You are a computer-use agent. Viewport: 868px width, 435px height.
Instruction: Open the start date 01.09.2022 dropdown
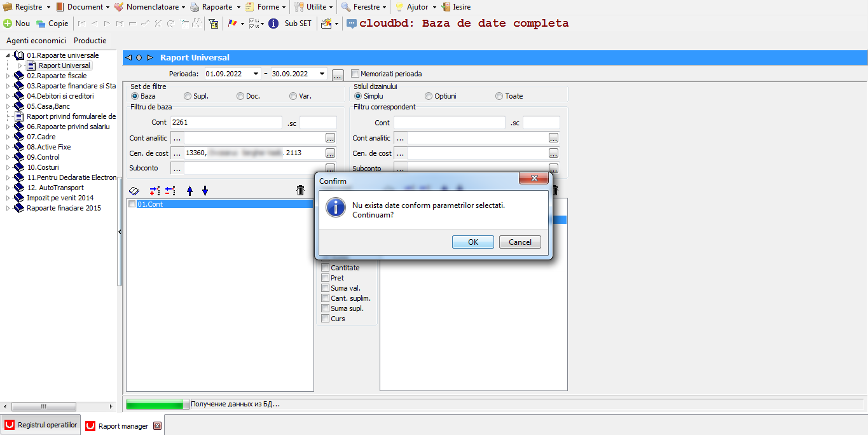tap(256, 74)
